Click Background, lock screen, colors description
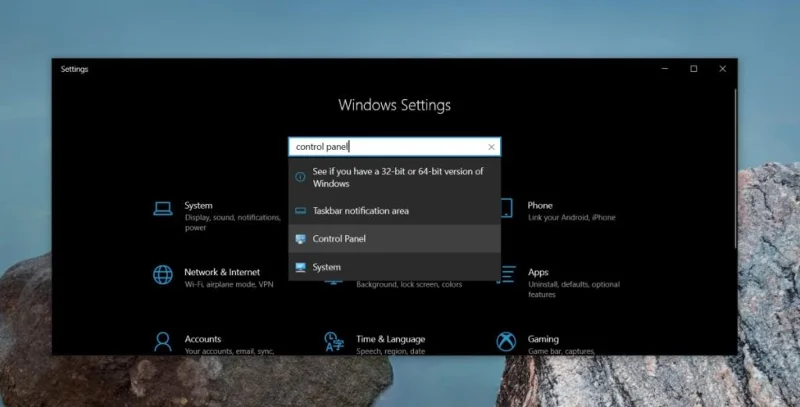This screenshot has height=407, width=800. [409, 285]
